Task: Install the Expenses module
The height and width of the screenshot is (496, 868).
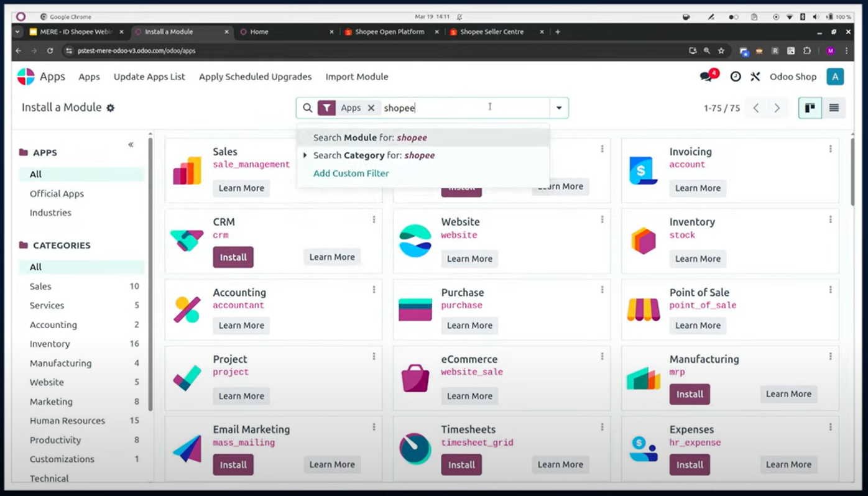Action: (690, 464)
